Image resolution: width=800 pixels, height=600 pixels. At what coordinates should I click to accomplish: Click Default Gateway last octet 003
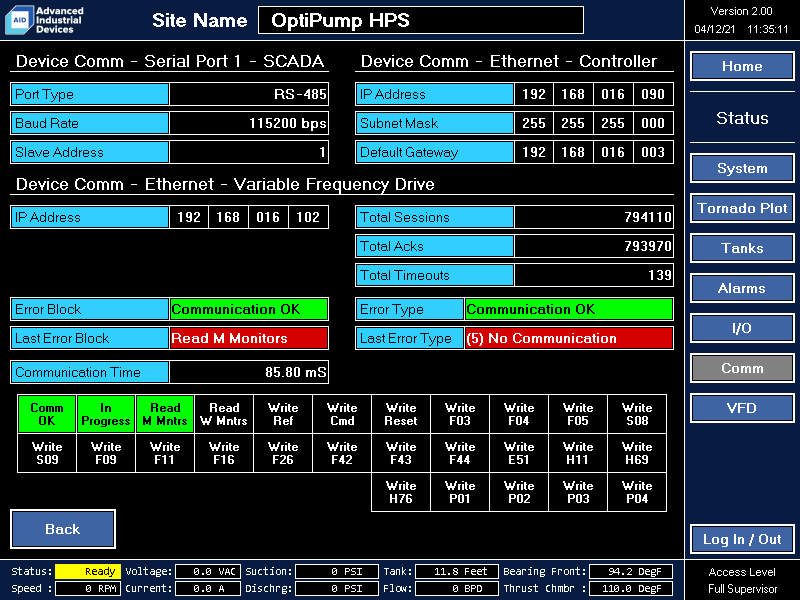pyautogui.click(x=653, y=153)
